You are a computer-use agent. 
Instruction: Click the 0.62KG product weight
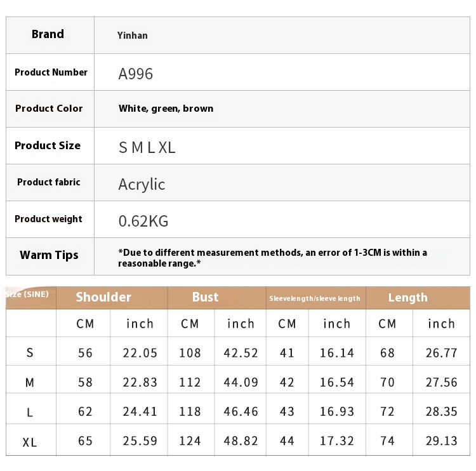143,221
